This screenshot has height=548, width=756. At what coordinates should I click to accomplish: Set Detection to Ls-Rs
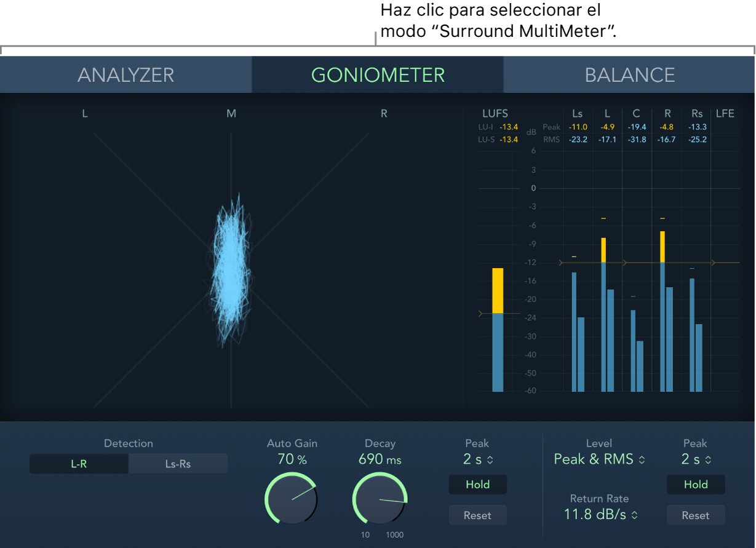pos(178,464)
